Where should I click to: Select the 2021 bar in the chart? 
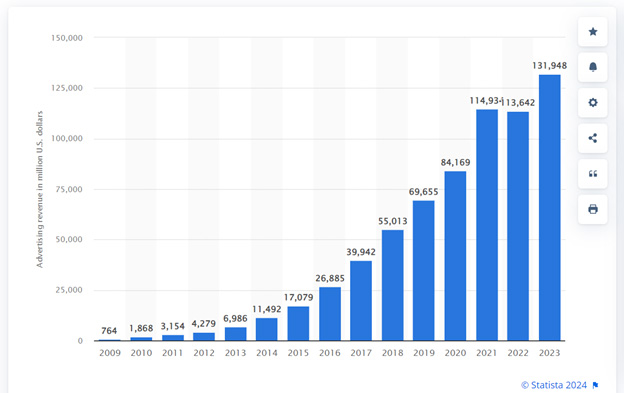[x=487, y=225]
